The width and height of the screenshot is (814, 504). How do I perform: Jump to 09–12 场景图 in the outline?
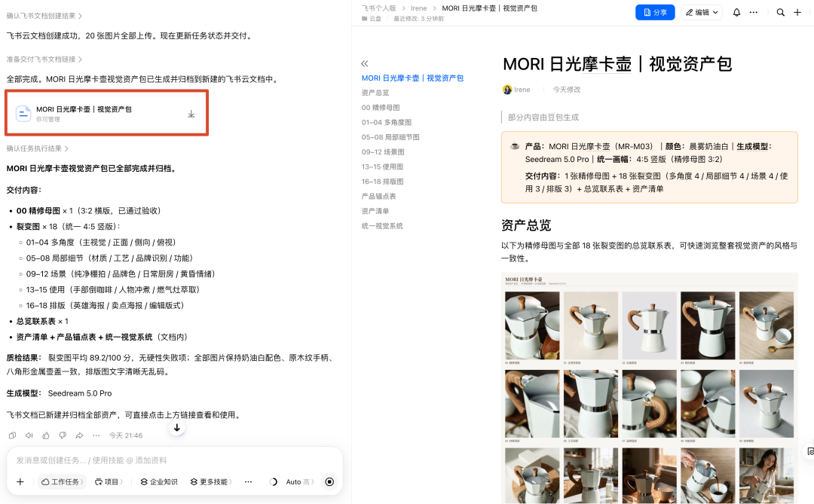383,152
